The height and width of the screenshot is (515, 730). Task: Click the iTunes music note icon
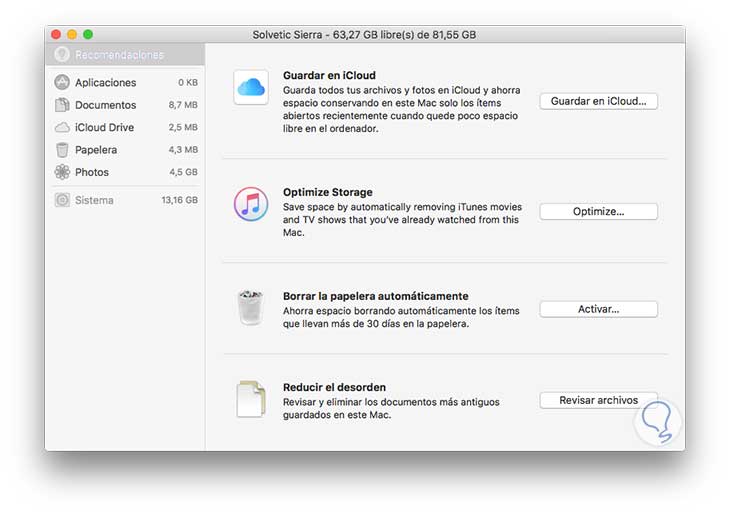click(250, 204)
